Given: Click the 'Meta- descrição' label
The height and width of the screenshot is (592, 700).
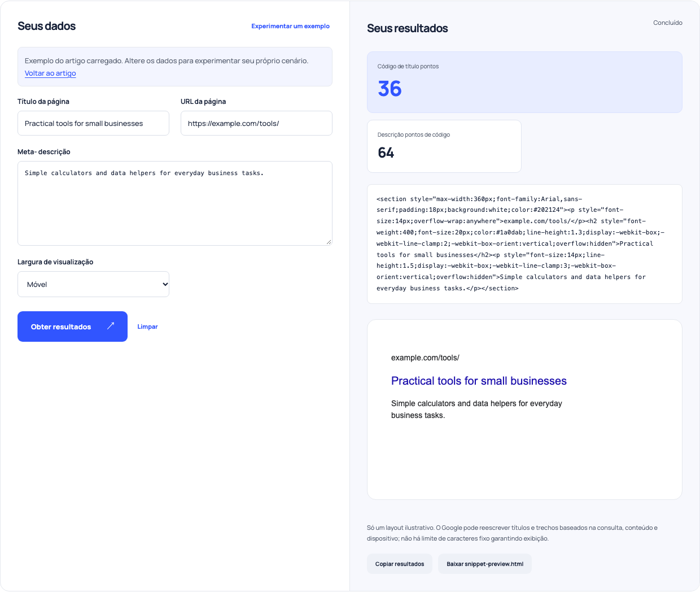Looking at the screenshot, I should click(x=44, y=152).
